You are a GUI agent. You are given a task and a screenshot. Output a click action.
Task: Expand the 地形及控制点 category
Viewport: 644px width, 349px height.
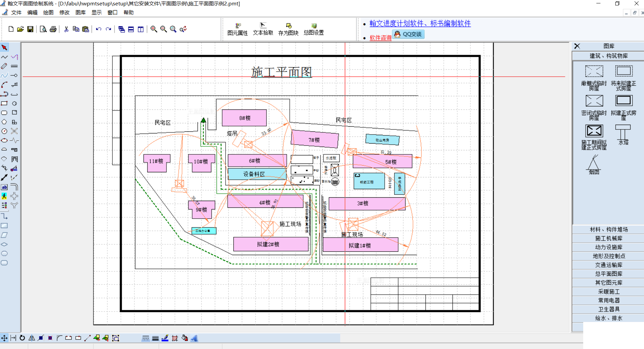pos(609,256)
